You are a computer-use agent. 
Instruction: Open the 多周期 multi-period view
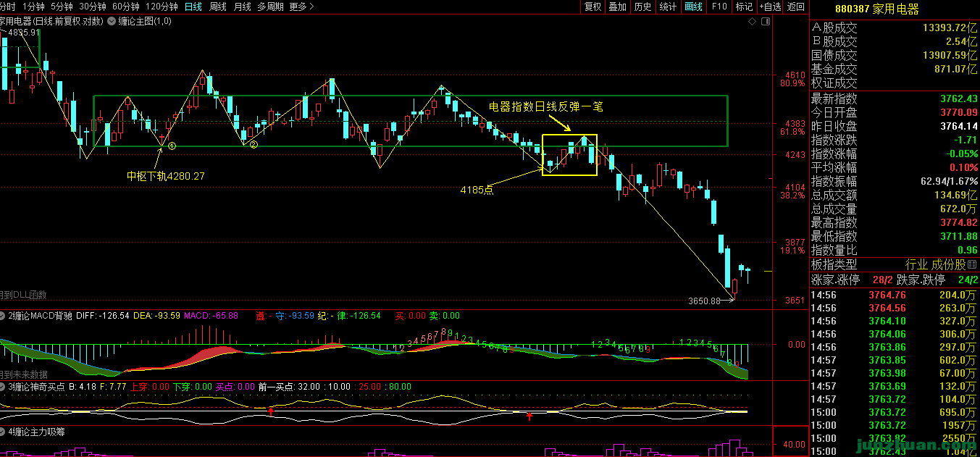pos(270,7)
